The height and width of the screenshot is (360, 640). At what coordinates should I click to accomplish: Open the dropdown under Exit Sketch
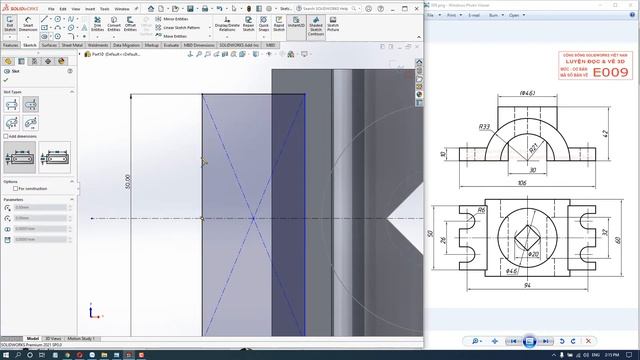(x=10, y=37)
